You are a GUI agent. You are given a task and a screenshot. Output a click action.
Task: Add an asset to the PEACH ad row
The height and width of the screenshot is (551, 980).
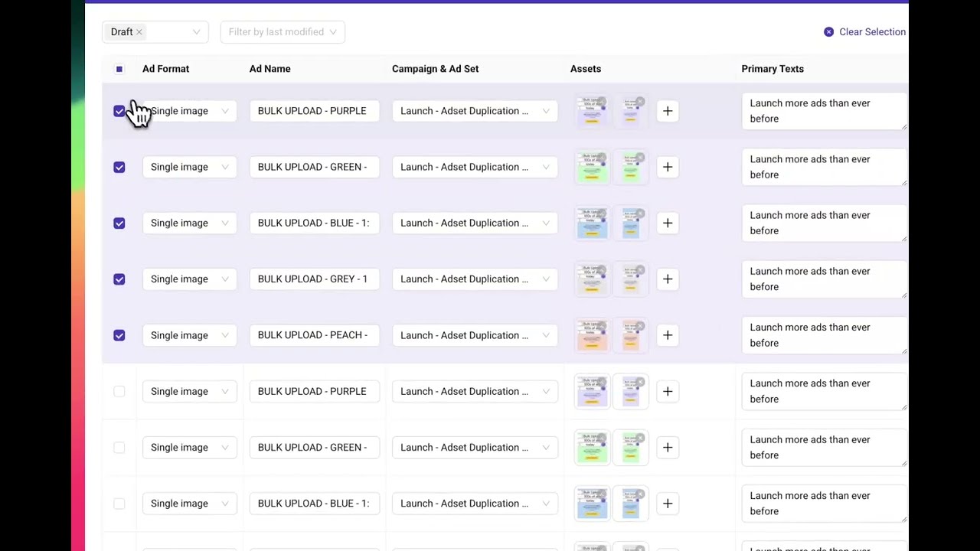pos(668,335)
